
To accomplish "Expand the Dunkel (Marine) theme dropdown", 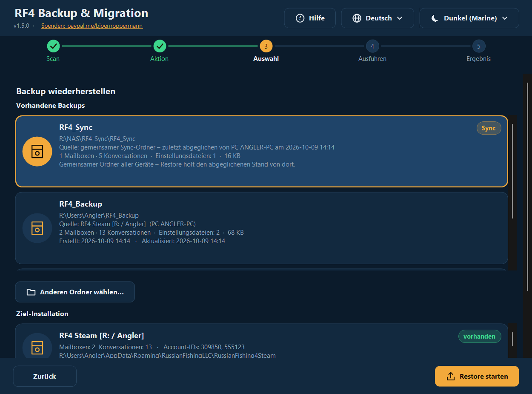I will (x=469, y=18).
